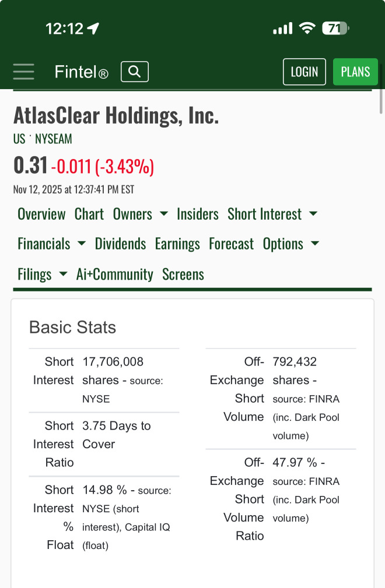Expand the Short Interest dropdown arrow
This screenshot has height=588, width=385.
click(x=313, y=214)
